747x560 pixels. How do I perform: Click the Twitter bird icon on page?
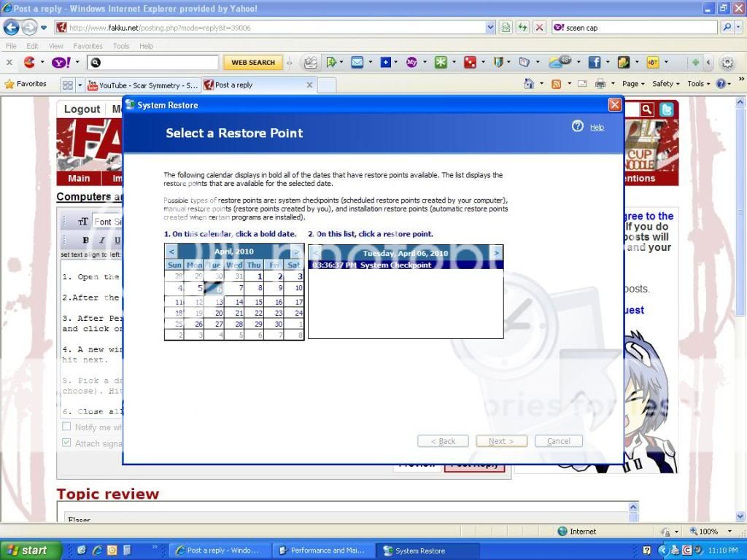(x=666, y=109)
